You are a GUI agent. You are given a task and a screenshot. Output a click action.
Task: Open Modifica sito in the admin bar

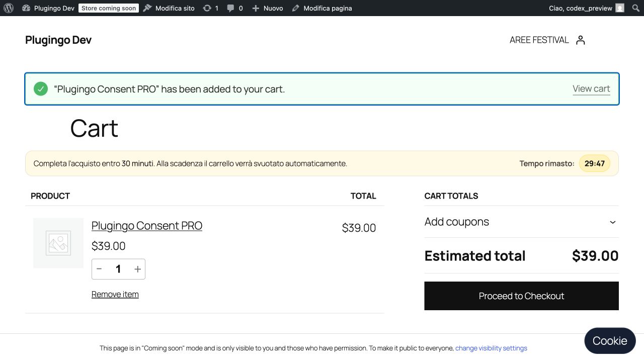[x=169, y=8]
